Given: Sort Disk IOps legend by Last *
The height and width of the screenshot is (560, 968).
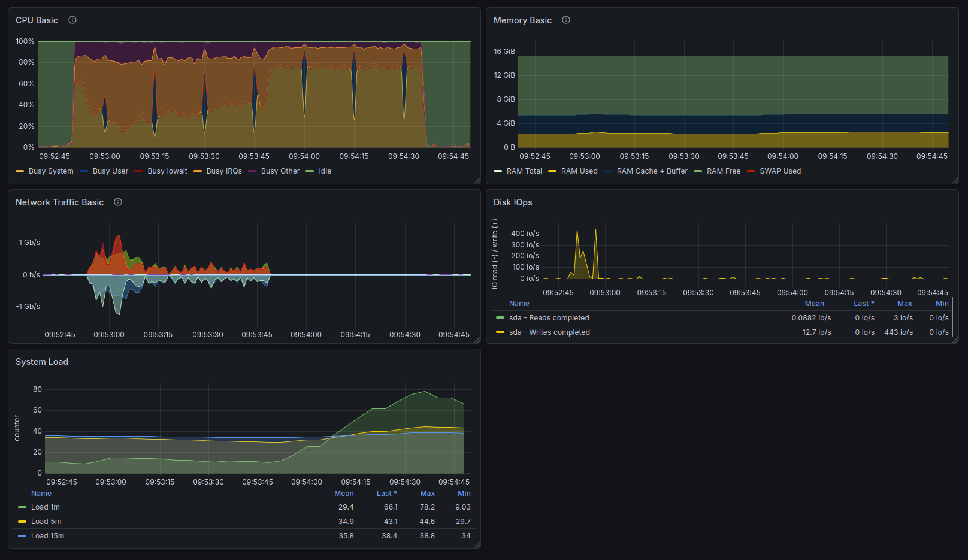Looking at the screenshot, I should pos(864,304).
